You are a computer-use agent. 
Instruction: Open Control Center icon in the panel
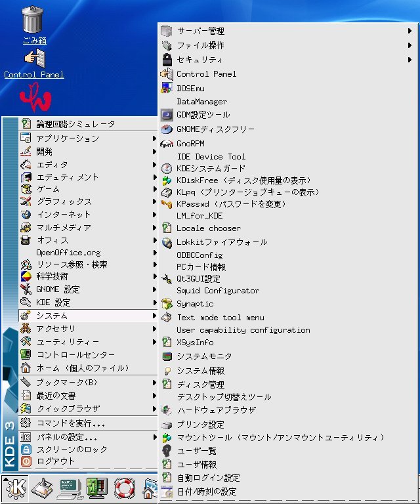96,488
